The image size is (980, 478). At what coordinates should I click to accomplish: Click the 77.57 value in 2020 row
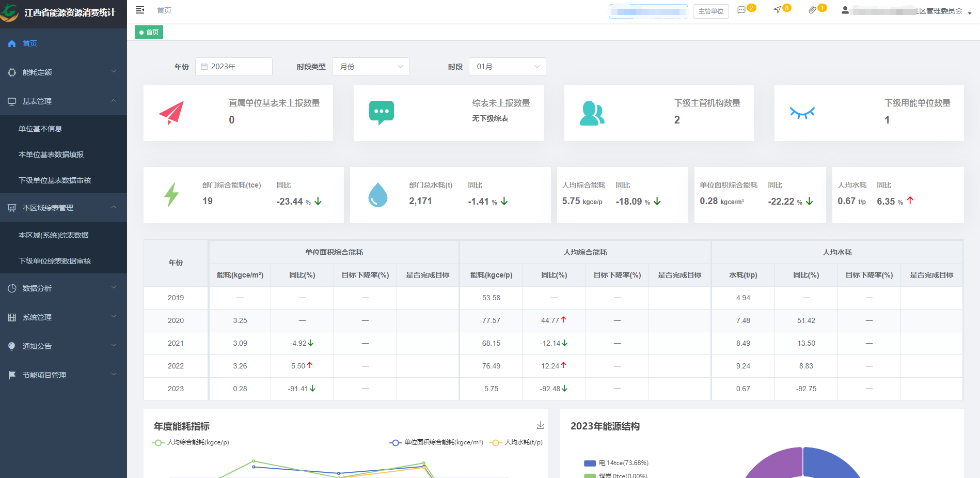coord(491,320)
